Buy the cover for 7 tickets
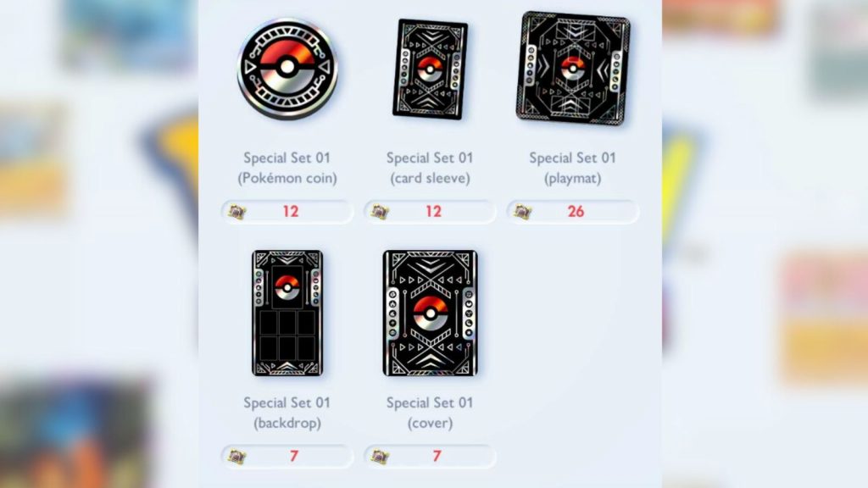Viewport: 868px width, 488px height. (x=430, y=457)
